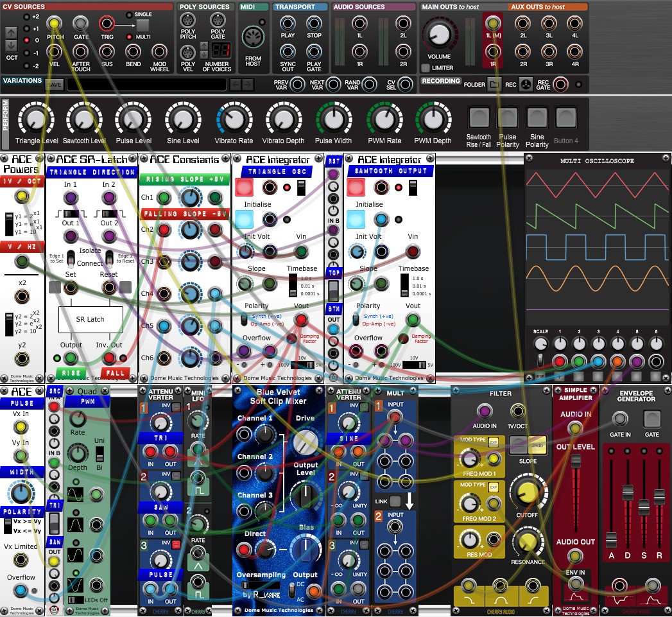Toggle the SINGLE/MULTI trigger switch

pyautogui.click(x=142, y=25)
